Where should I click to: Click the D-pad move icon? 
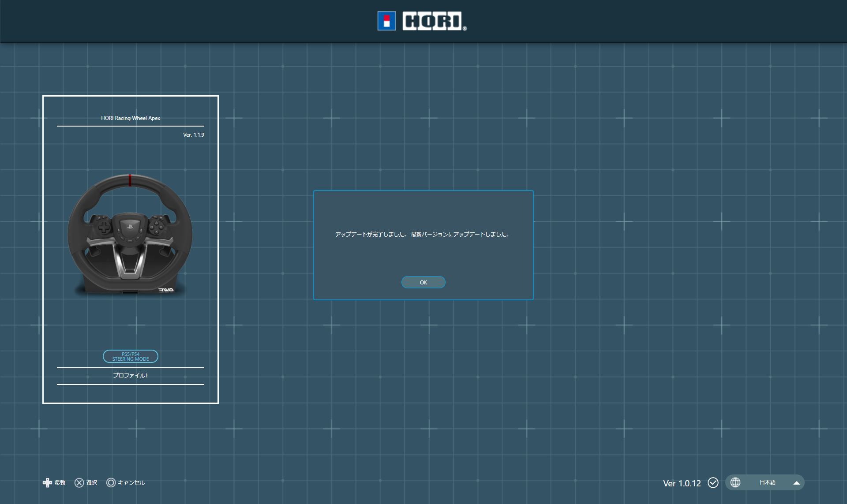(x=47, y=482)
